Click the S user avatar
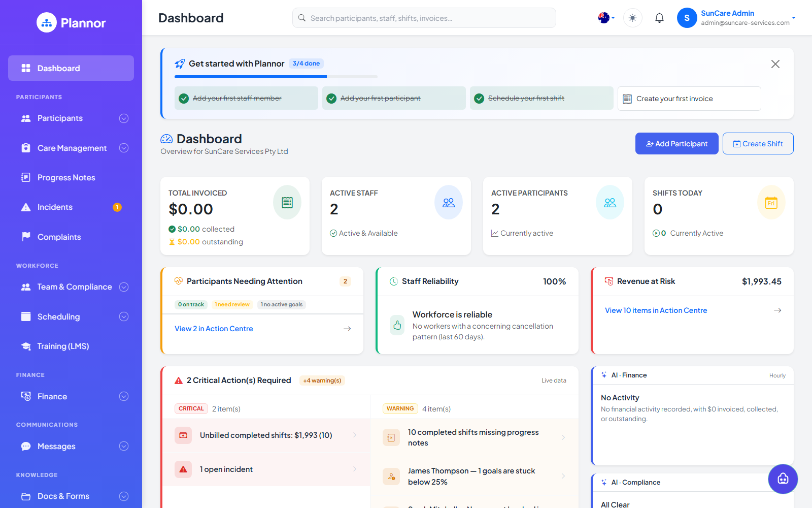Image resolution: width=812 pixels, height=508 pixels. point(687,18)
